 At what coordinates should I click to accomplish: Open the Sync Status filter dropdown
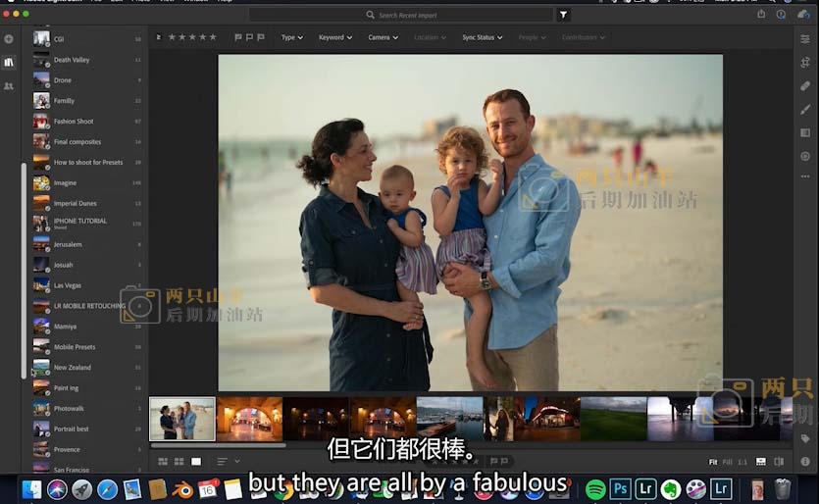coord(482,37)
